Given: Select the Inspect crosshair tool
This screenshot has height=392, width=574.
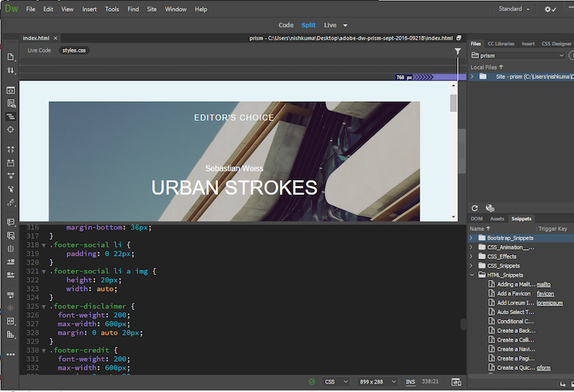Looking at the screenshot, I should (10, 130).
